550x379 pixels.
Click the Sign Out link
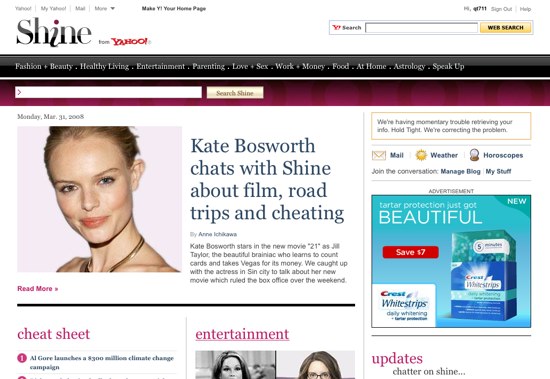click(x=501, y=9)
